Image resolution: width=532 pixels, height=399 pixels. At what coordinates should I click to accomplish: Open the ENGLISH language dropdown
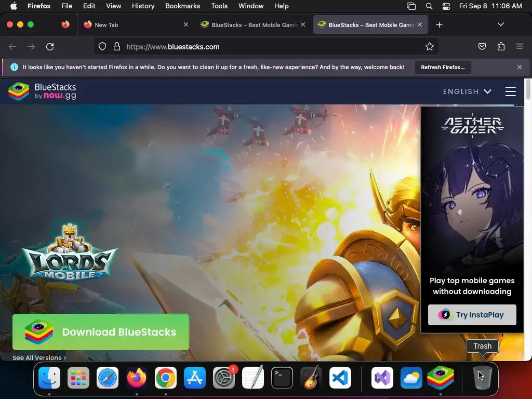(467, 91)
